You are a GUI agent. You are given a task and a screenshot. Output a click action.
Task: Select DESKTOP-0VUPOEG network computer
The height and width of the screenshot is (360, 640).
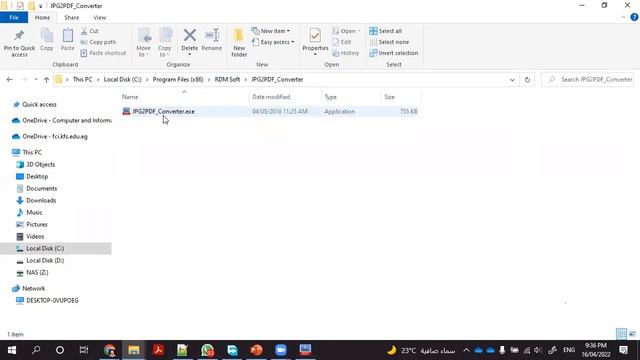(x=52, y=300)
